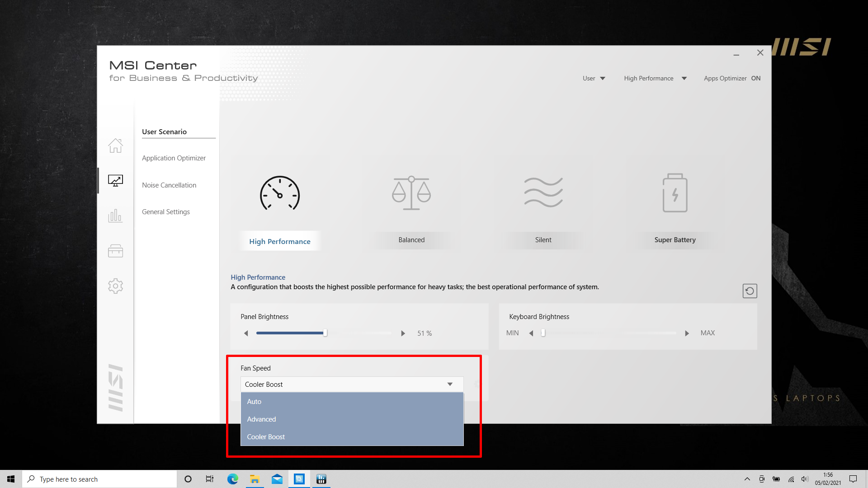
Task: Select the Super Battery icon
Action: pyautogui.click(x=675, y=193)
